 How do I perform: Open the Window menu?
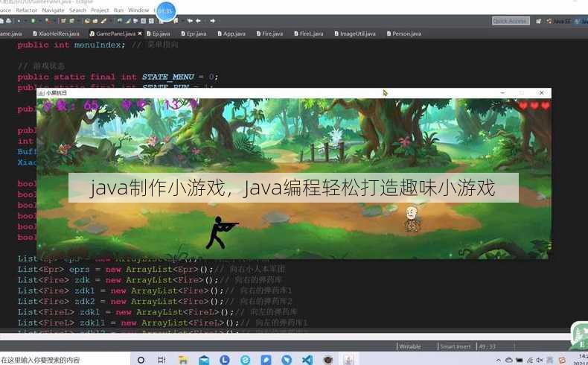click(138, 10)
